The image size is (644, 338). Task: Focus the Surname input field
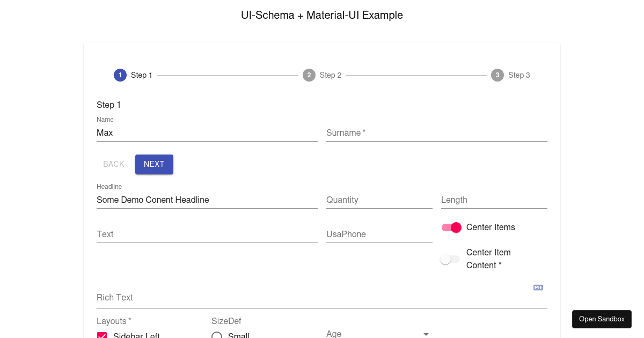click(x=436, y=133)
